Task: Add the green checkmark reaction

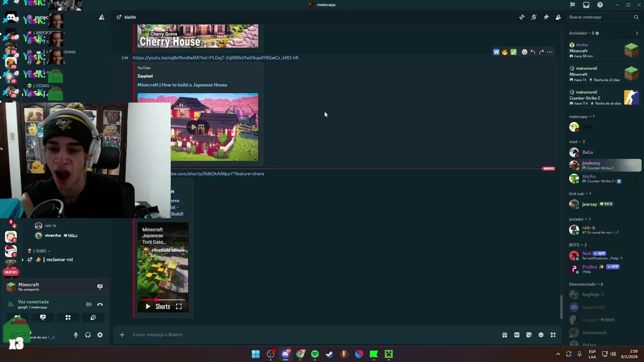Action: click(x=513, y=52)
